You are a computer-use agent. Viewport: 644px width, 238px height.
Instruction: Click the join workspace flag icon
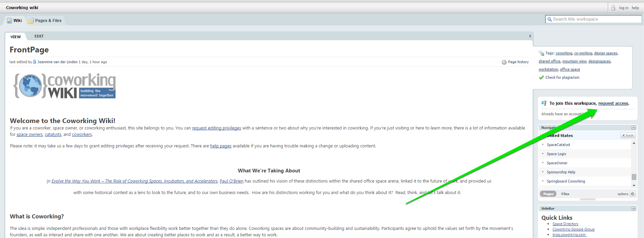[x=544, y=103]
